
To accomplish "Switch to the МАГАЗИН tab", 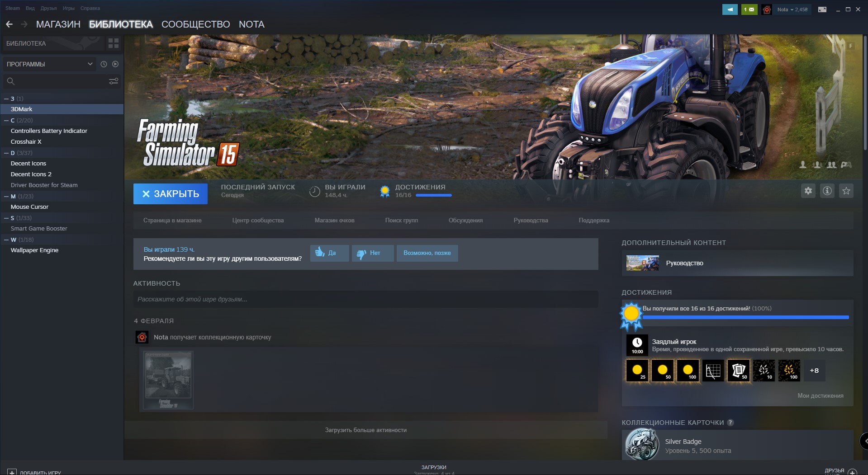I will point(58,24).
